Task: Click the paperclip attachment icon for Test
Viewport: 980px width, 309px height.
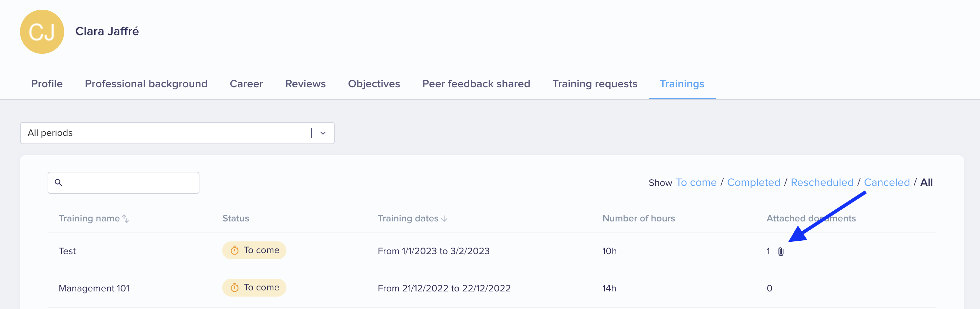Action: click(x=781, y=252)
